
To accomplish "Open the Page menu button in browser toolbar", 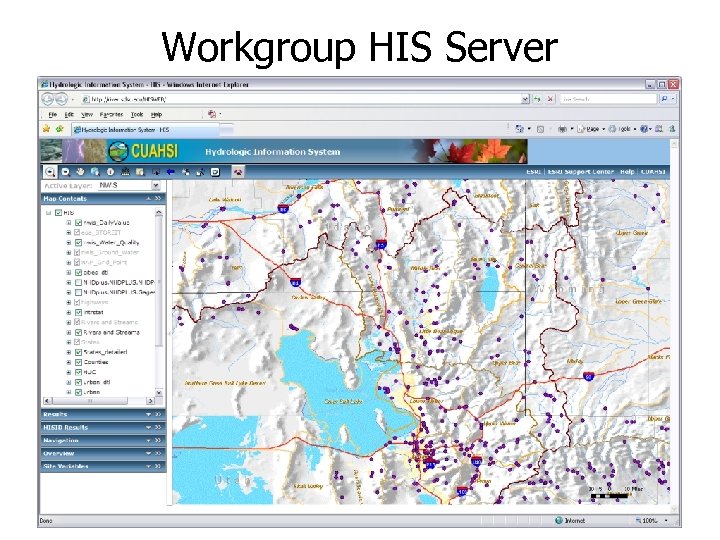I will 591,129.
